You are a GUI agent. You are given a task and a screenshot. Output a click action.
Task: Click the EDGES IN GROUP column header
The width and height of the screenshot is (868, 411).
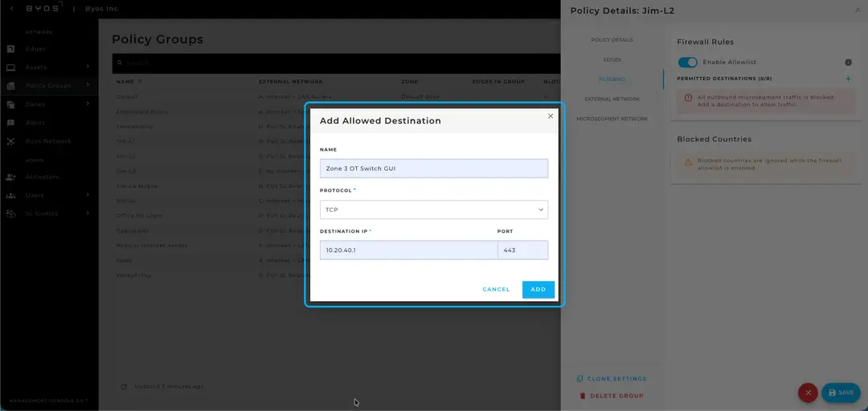click(498, 82)
